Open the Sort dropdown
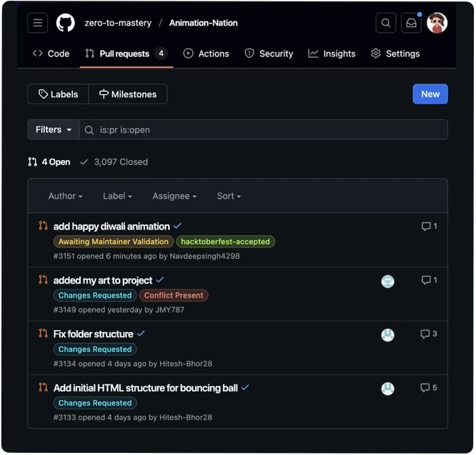The width and height of the screenshot is (476, 455). click(x=229, y=196)
